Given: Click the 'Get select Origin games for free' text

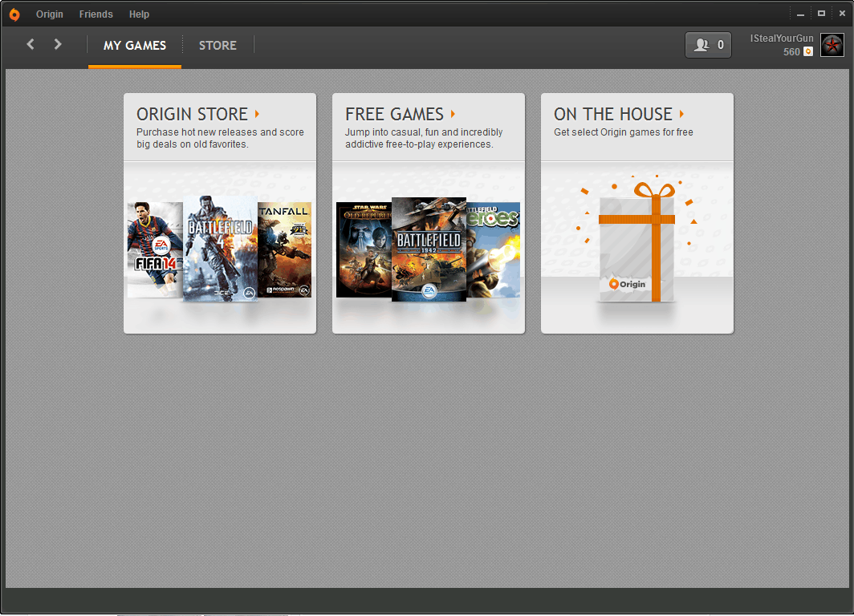Looking at the screenshot, I should click(x=623, y=132).
